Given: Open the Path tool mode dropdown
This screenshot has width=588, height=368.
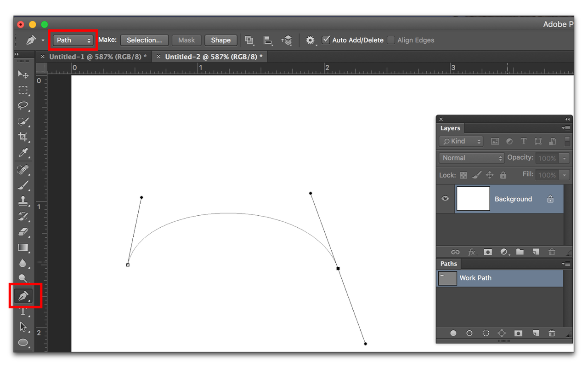Looking at the screenshot, I should click(x=73, y=40).
